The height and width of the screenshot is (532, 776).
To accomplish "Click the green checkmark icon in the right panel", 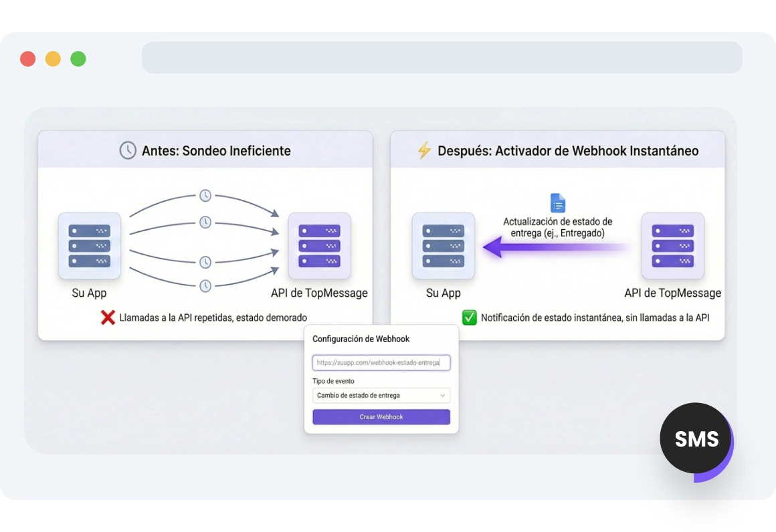I will [x=469, y=317].
